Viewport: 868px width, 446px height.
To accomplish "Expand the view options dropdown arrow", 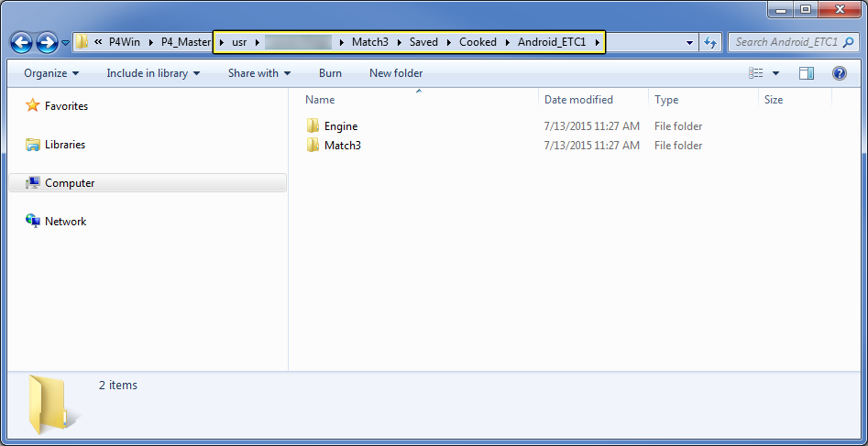I will (775, 73).
